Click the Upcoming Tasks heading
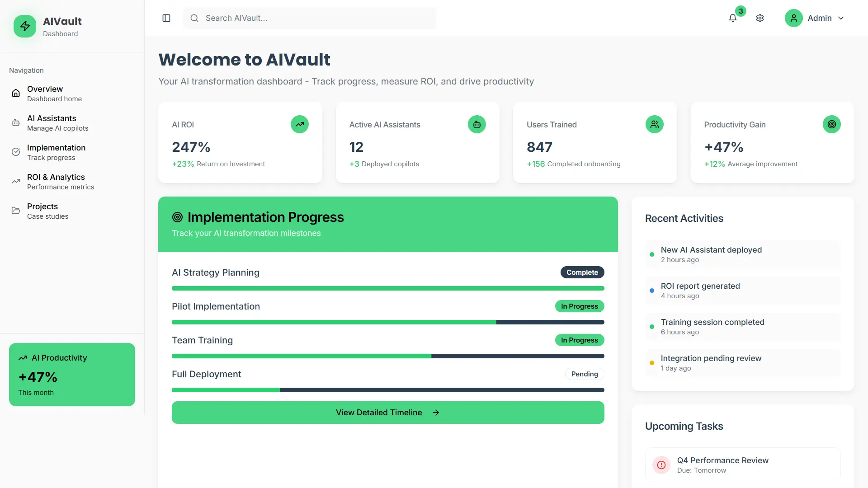Image resolution: width=868 pixels, height=488 pixels. click(684, 427)
